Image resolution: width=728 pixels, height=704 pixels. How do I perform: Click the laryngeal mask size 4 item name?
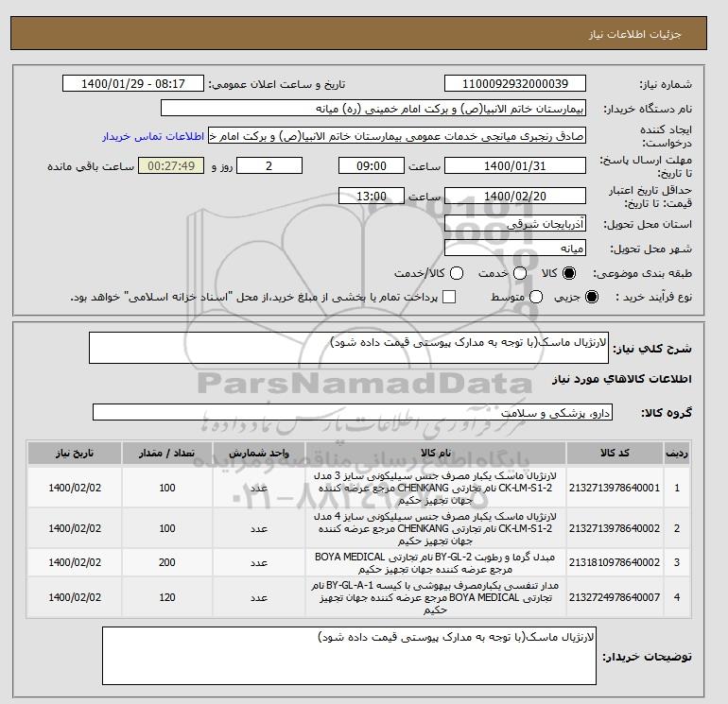coord(436,528)
